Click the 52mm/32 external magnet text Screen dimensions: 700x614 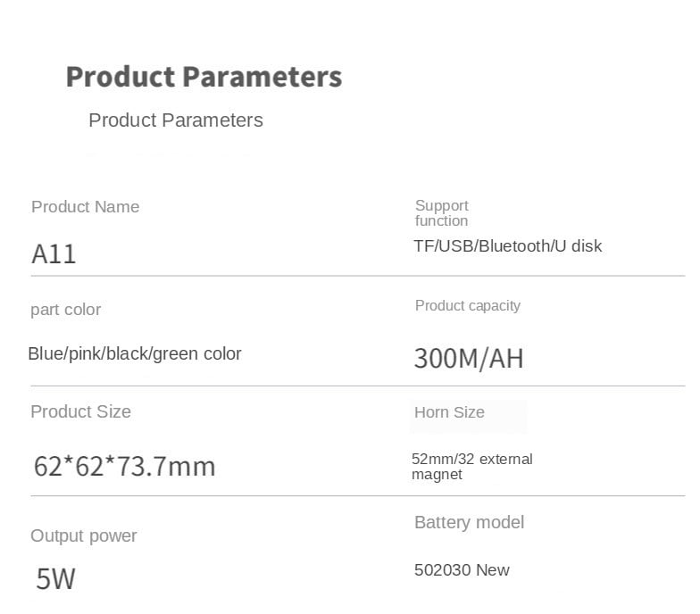[471, 467]
